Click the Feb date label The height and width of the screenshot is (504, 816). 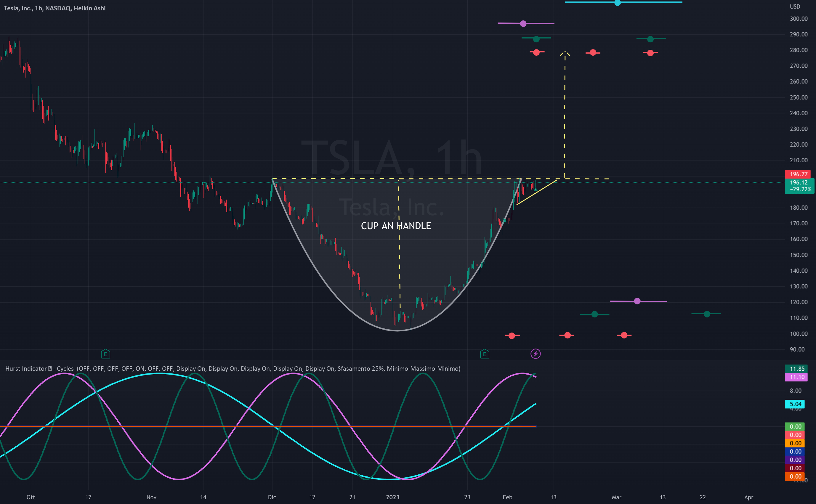click(x=507, y=497)
